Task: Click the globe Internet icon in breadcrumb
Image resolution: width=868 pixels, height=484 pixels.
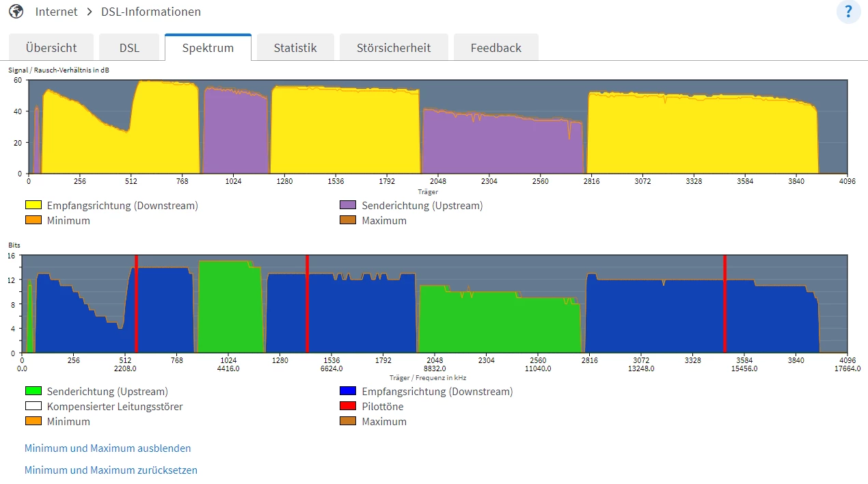Action: (16, 12)
